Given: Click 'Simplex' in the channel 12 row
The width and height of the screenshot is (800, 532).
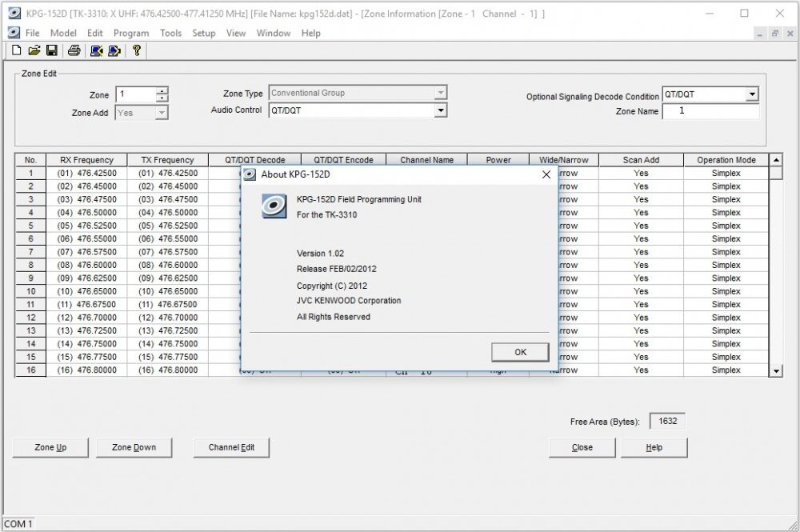Looking at the screenshot, I should tap(726, 318).
